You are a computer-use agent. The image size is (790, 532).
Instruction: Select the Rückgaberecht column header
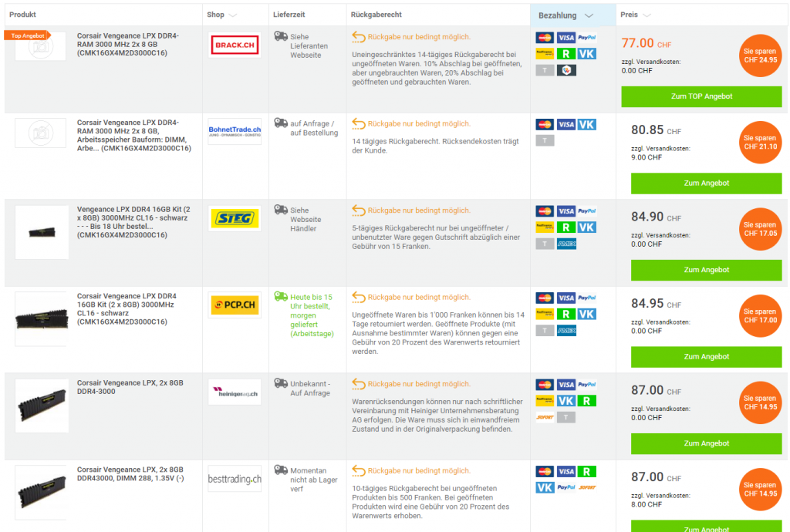point(376,15)
